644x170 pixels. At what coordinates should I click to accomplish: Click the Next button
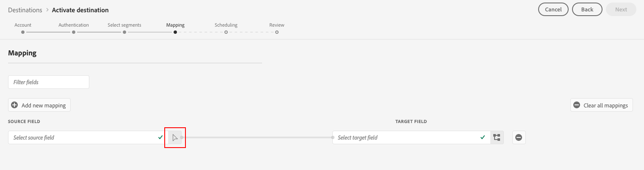pyautogui.click(x=621, y=9)
